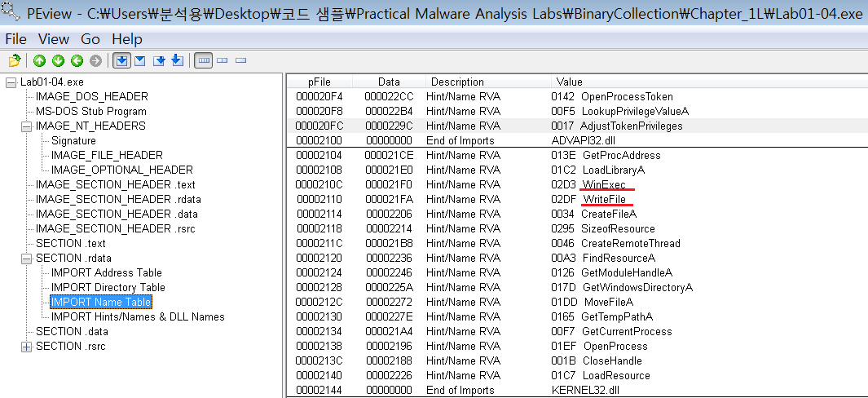The height and width of the screenshot is (398, 868).
Task: Select IMPORT Directory Table
Action: pos(108,288)
